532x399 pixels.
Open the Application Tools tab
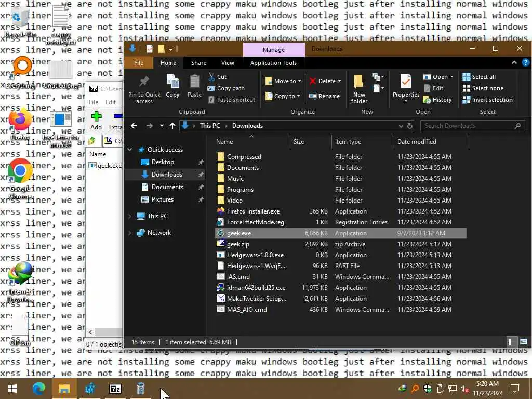[273, 63]
